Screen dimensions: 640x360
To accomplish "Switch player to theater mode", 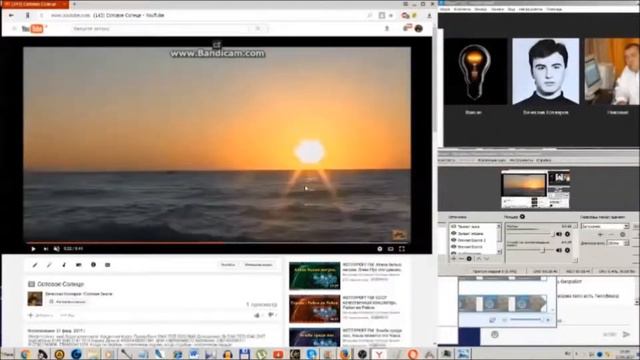I will pyautogui.click(x=391, y=249).
